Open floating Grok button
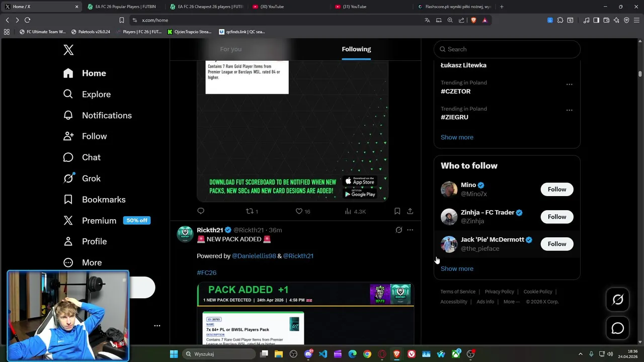 (x=618, y=300)
